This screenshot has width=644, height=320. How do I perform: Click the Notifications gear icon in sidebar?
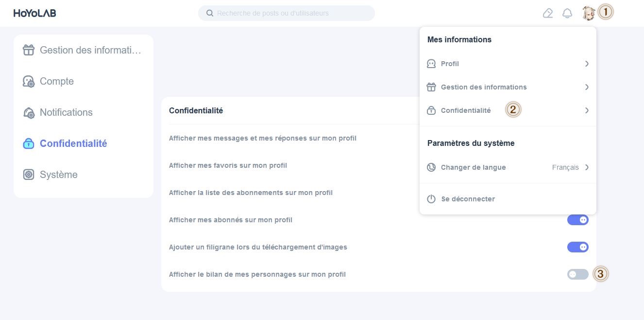coord(29,112)
